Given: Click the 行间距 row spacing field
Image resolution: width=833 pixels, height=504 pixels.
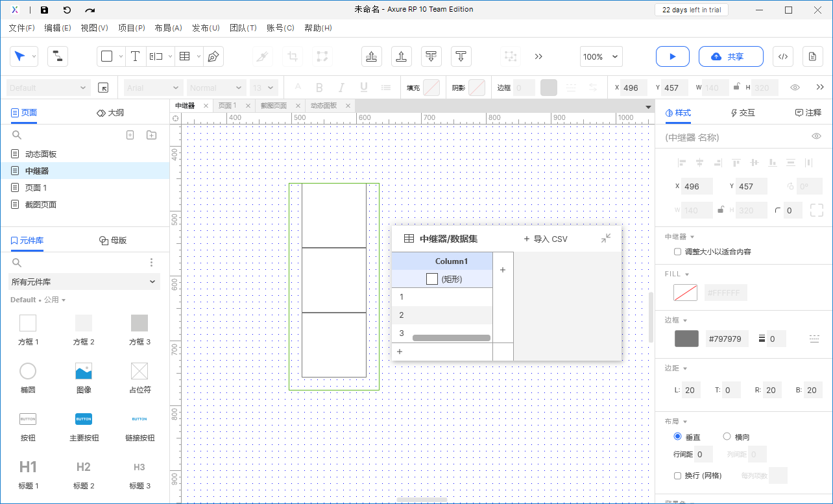Looking at the screenshot, I should coord(705,454).
